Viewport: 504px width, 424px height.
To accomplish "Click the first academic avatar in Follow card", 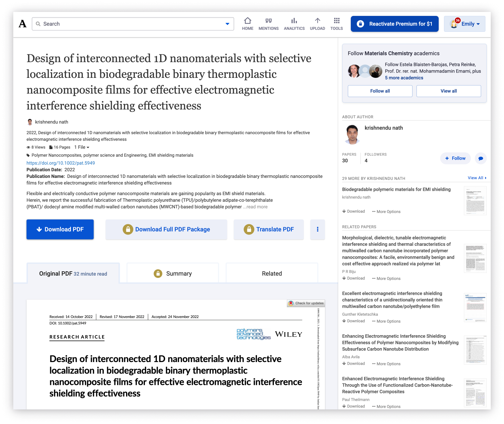I will coord(354,71).
